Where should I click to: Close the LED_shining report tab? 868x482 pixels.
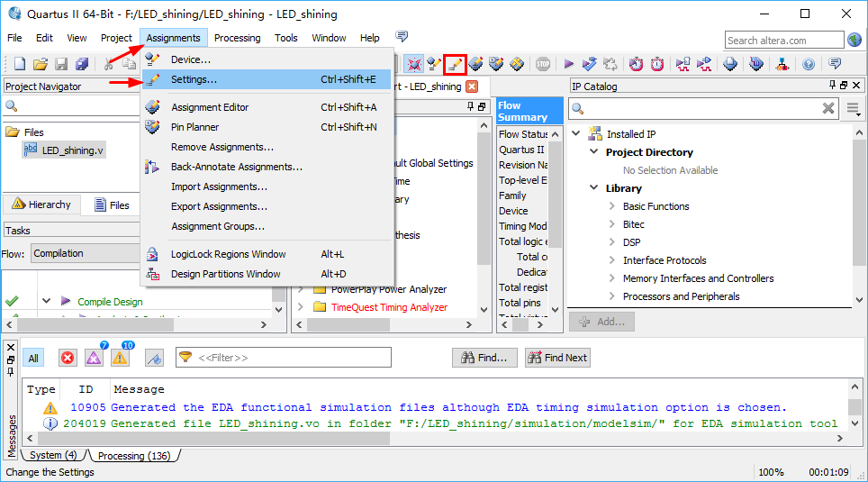pyautogui.click(x=472, y=86)
